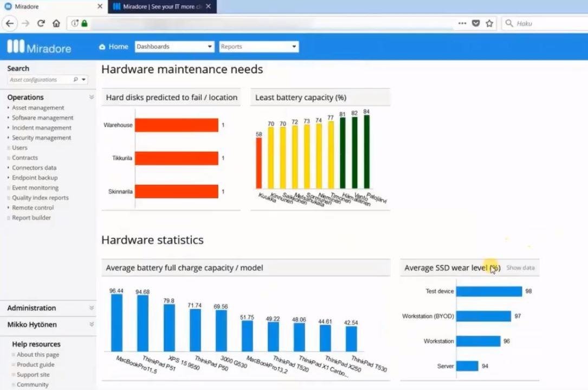Open Endpoint backup in sidebar
The height and width of the screenshot is (390, 588).
(35, 178)
